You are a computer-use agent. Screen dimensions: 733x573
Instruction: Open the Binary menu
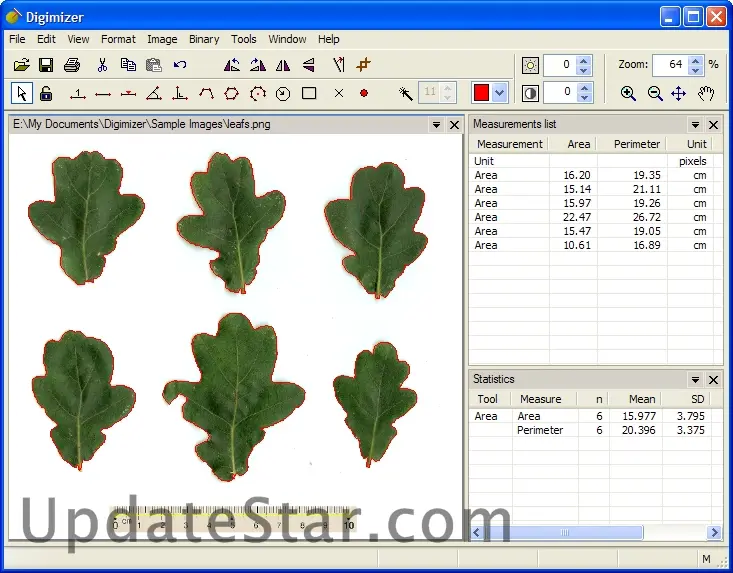(x=204, y=39)
